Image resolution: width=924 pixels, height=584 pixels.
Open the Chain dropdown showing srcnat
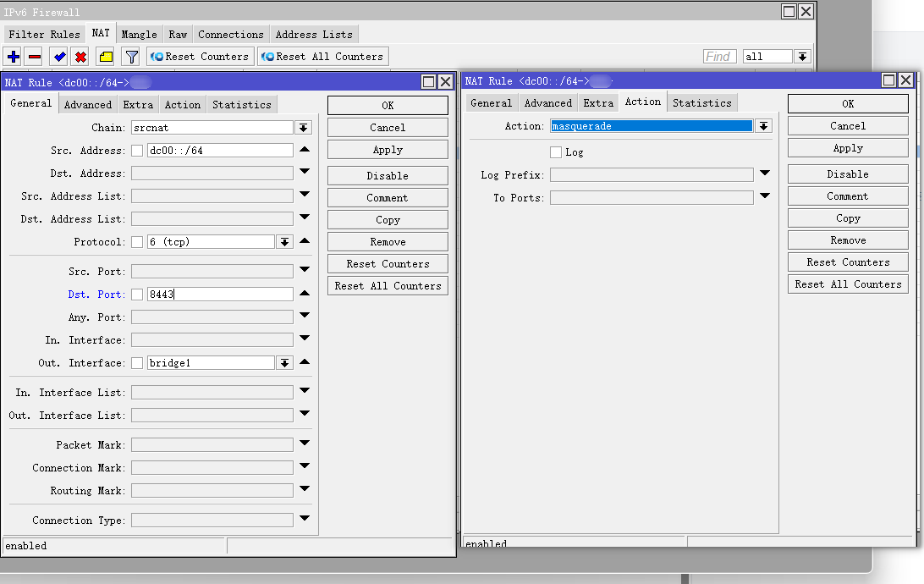[x=303, y=128]
